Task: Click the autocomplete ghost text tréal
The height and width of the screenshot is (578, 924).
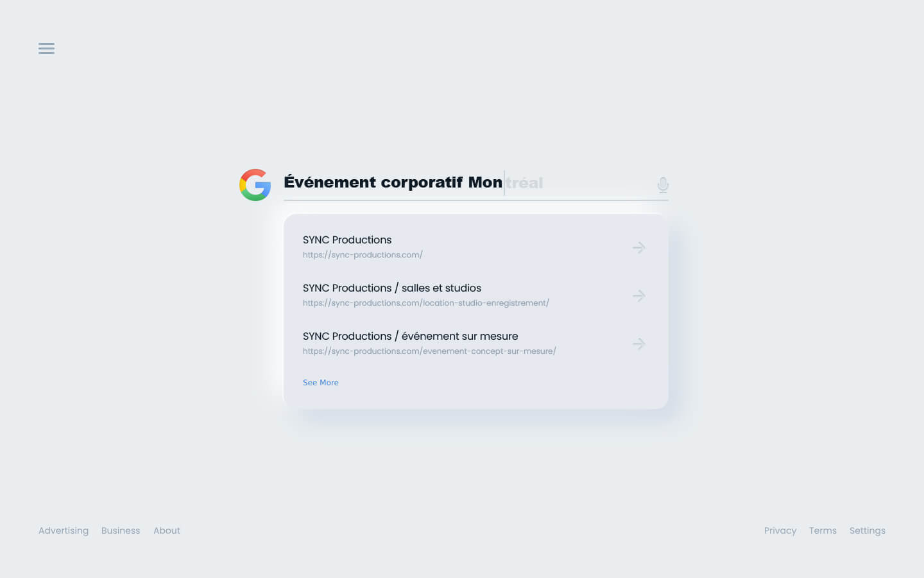Action: [525, 183]
